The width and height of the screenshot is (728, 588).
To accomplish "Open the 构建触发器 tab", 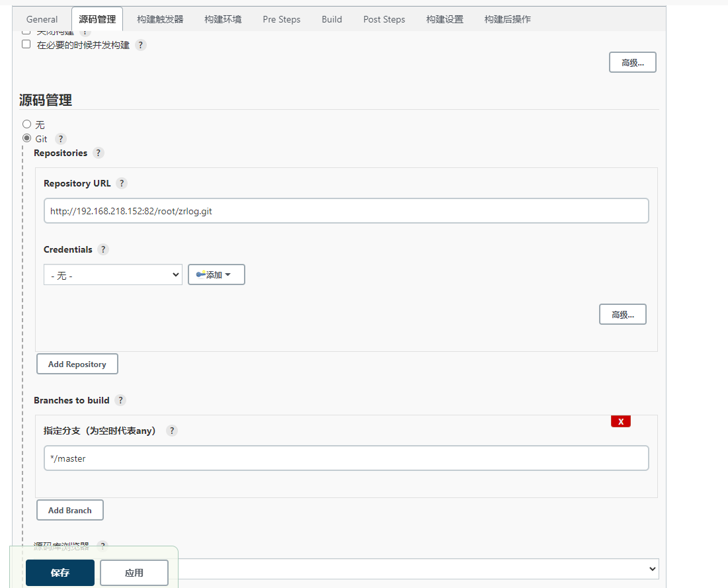I will (x=160, y=19).
